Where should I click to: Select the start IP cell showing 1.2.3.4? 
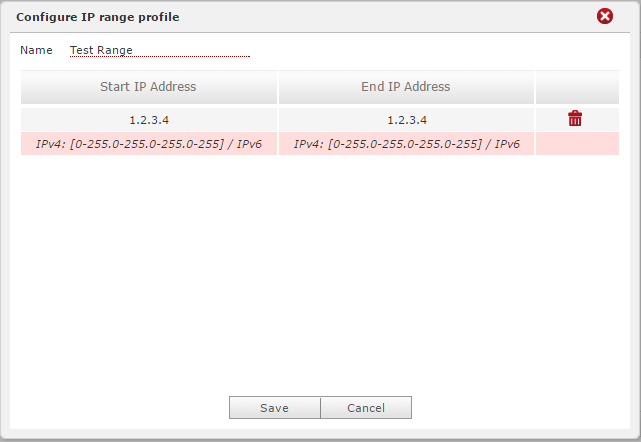coord(148,119)
